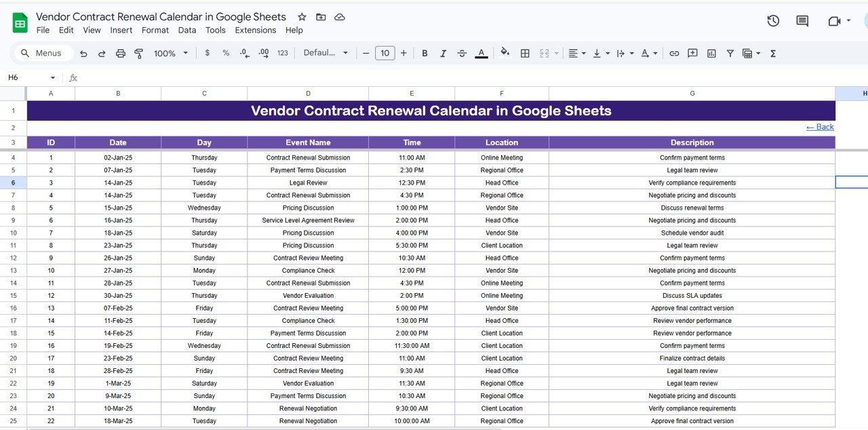Open the text color picker
This screenshot has width=868, height=430.
coord(481,53)
